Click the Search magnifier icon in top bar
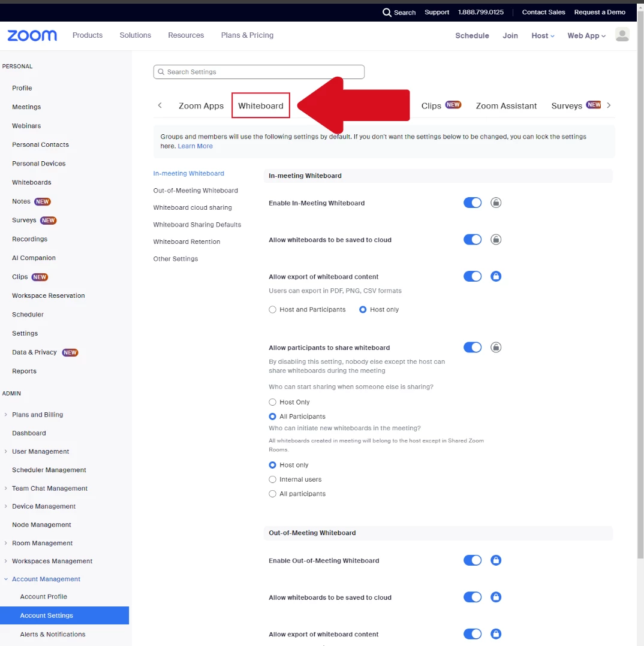The height and width of the screenshot is (646, 644). click(387, 13)
